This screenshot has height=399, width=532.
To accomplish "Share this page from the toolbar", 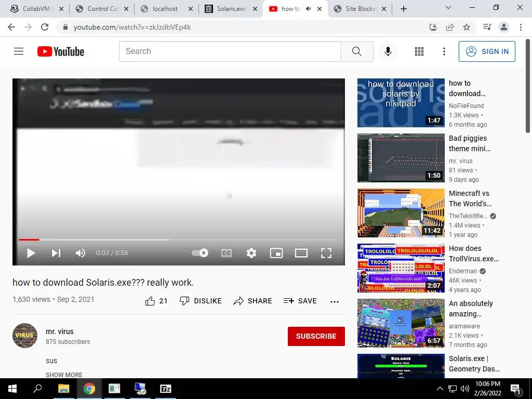I will click(450, 27).
